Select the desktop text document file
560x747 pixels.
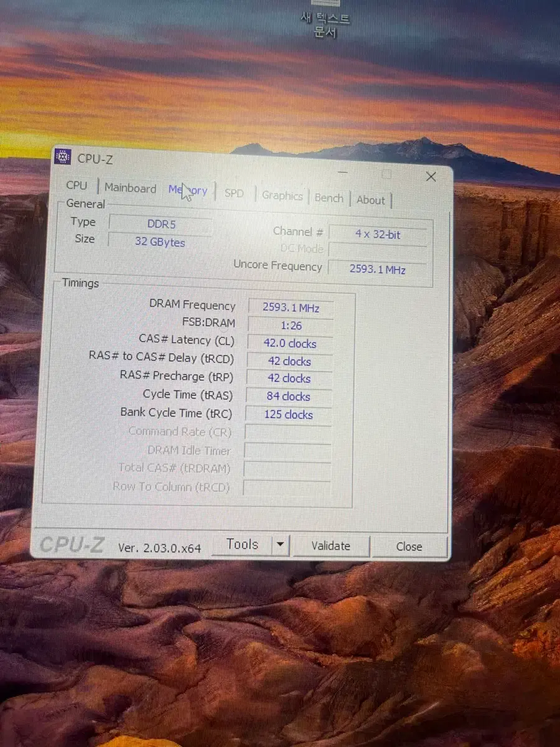[x=325, y=20]
